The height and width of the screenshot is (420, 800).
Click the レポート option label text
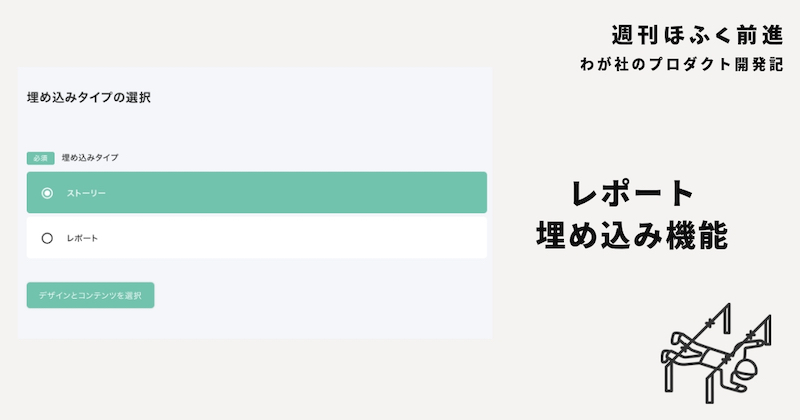tap(82, 238)
